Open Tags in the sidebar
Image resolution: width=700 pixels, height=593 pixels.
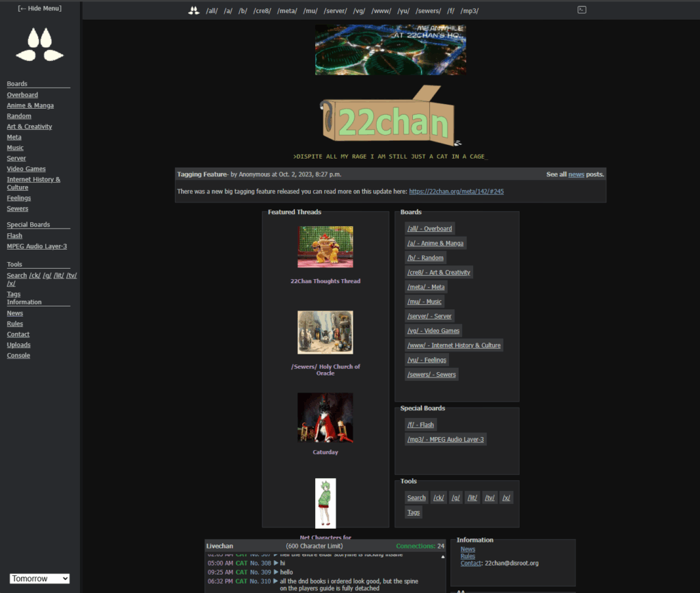coord(14,294)
